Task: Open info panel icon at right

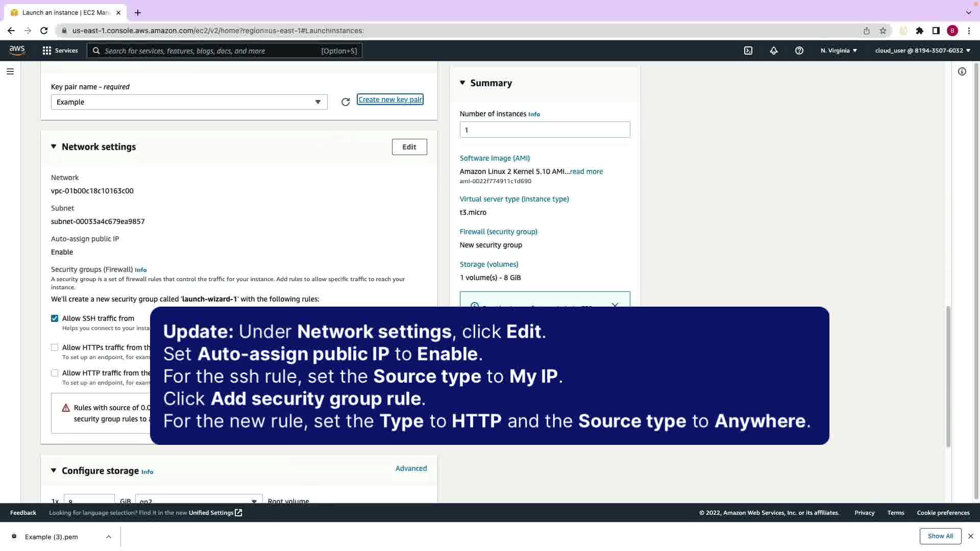Action: 962,71
